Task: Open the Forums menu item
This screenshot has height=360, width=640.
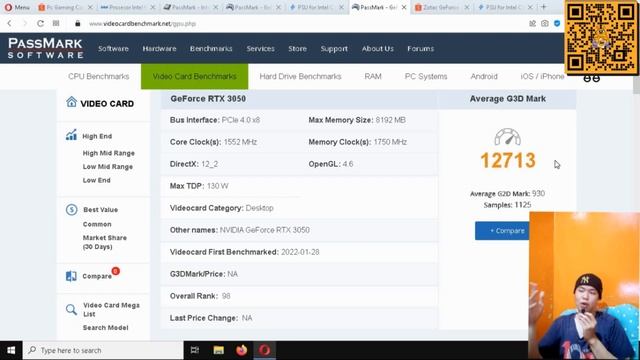Action: click(420, 49)
